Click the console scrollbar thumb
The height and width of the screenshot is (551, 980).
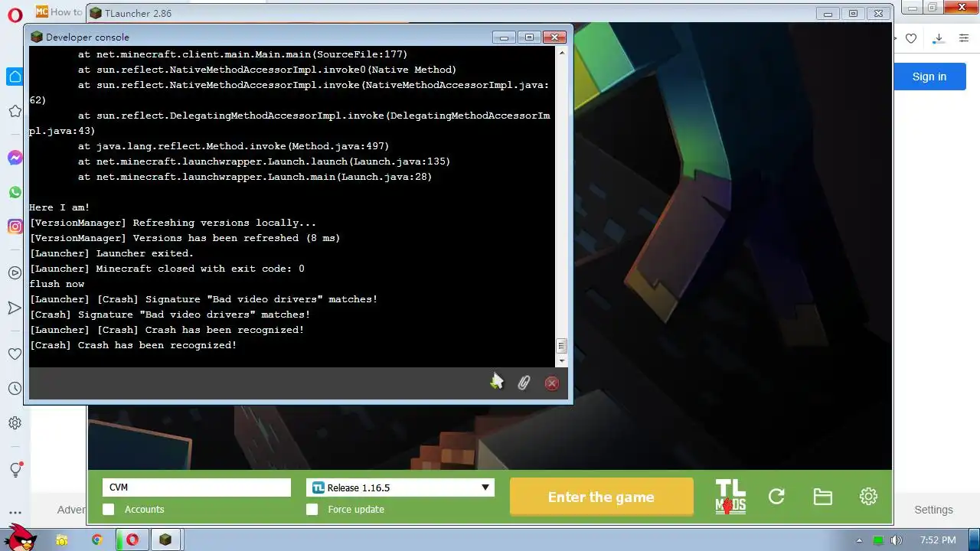click(x=561, y=346)
